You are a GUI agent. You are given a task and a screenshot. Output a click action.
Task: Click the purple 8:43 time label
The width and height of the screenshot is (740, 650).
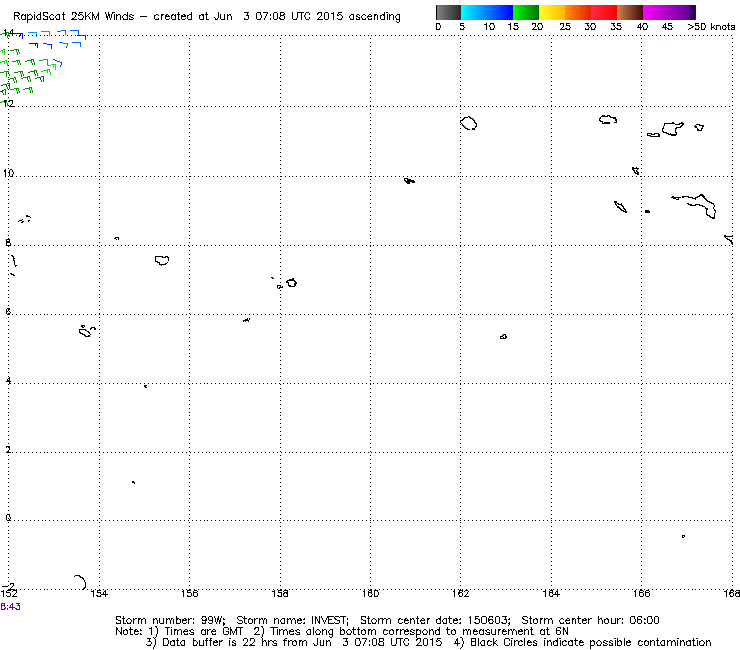point(10,607)
